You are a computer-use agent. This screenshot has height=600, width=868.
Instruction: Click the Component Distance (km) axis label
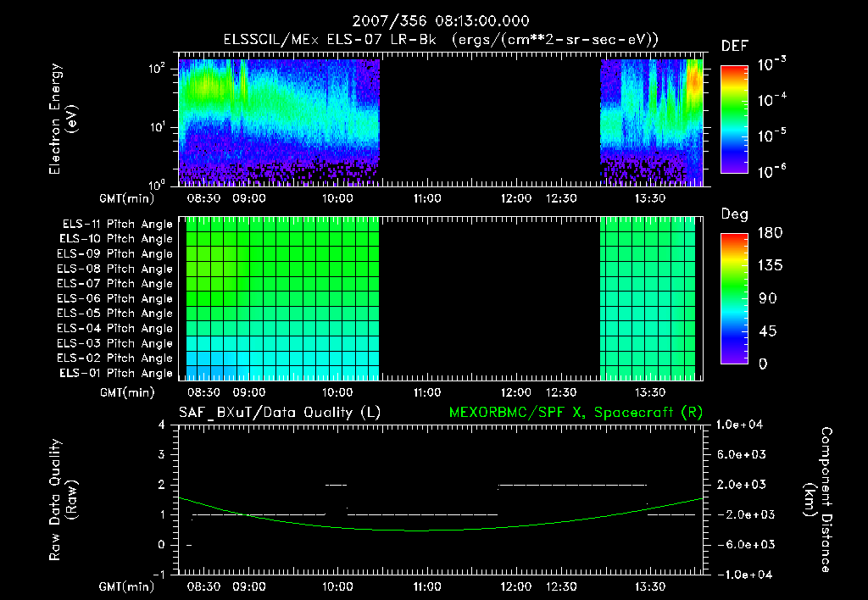pos(818,499)
